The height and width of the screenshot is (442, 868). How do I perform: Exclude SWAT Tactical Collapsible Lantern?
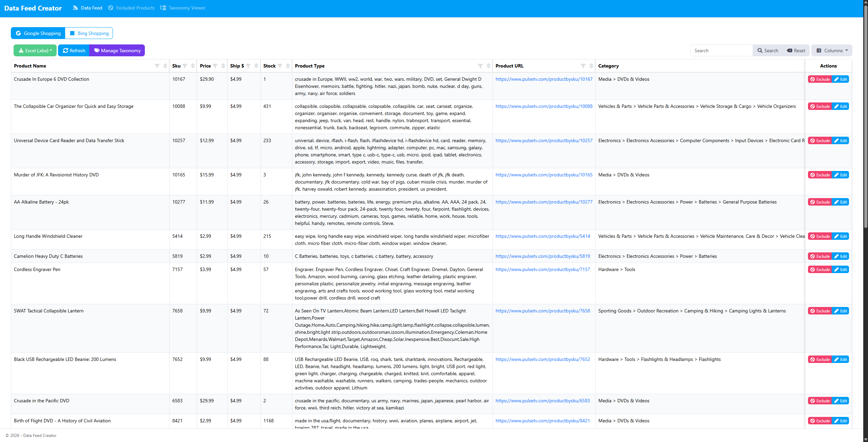pos(820,311)
